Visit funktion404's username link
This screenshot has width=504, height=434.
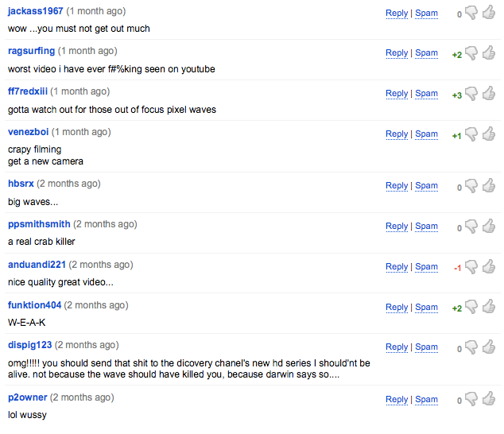click(x=34, y=305)
